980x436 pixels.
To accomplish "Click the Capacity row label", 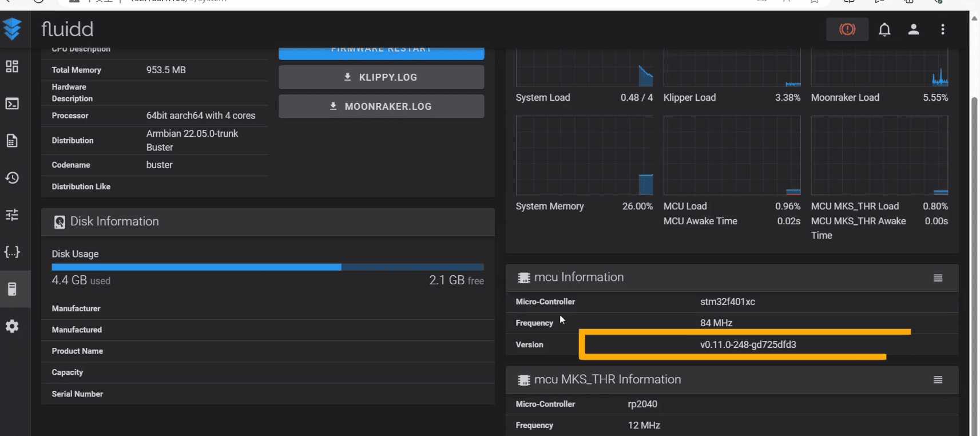I will coord(67,372).
